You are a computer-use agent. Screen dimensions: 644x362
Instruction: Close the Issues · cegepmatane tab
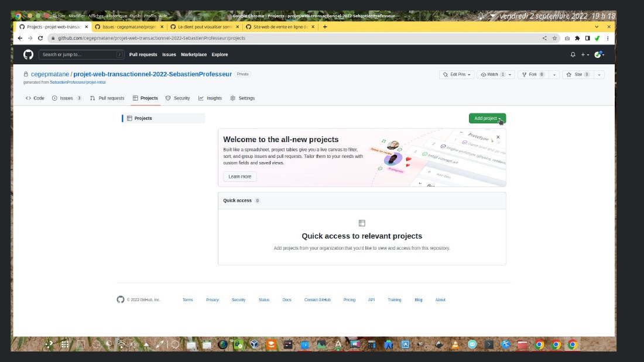[162, 27]
